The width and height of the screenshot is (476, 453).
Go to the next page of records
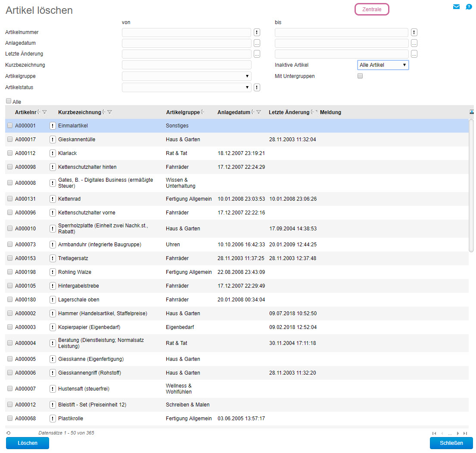click(457, 433)
